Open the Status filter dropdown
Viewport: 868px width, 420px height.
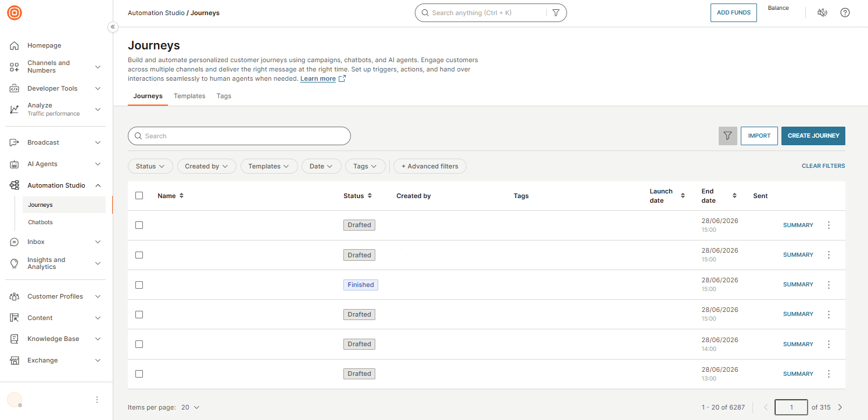point(150,166)
